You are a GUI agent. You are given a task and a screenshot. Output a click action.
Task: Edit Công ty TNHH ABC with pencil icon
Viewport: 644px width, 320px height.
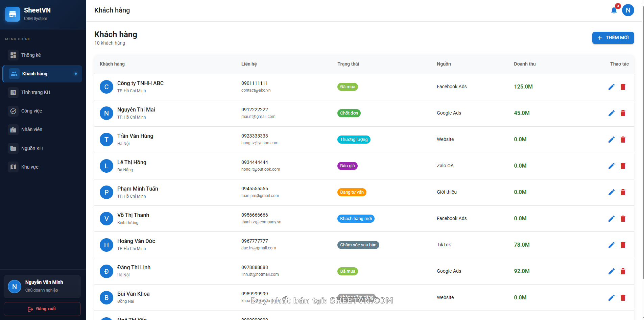pos(611,87)
